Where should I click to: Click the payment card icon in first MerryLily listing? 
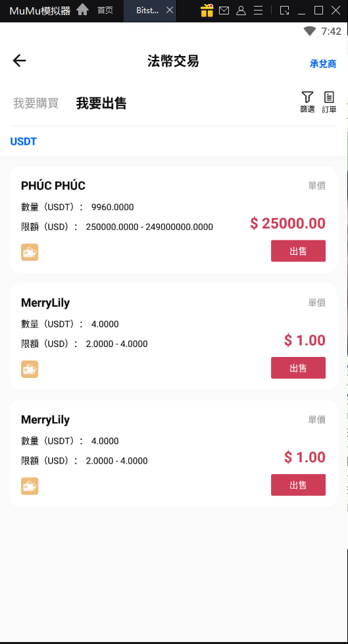(x=30, y=369)
